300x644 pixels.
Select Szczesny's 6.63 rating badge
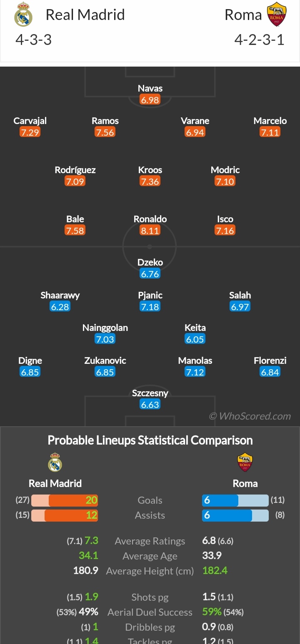pos(150,405)
